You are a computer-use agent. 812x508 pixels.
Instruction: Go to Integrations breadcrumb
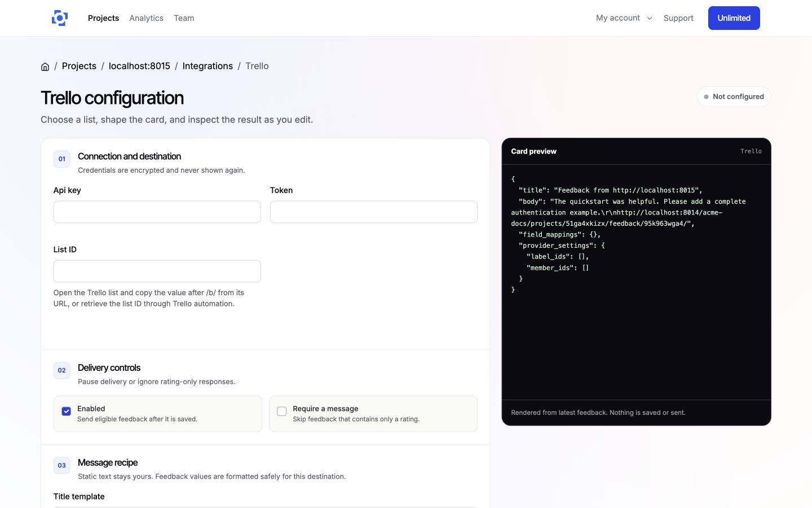tap(208, 66)
